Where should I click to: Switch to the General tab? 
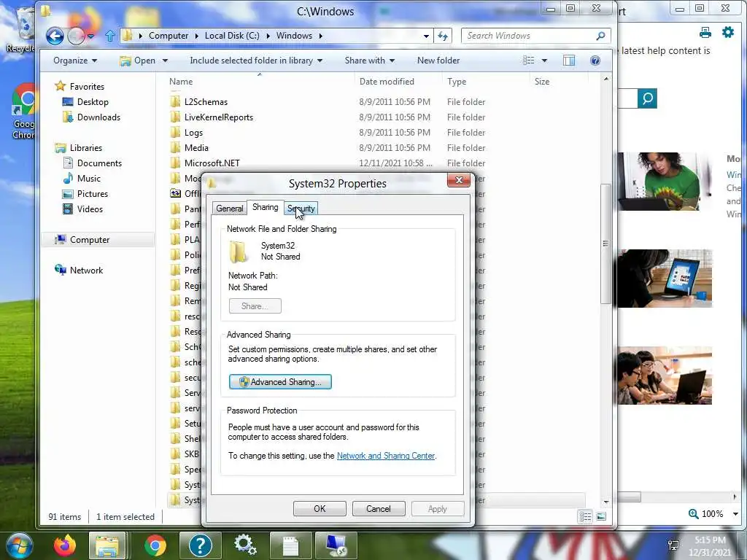click(230, 208)
